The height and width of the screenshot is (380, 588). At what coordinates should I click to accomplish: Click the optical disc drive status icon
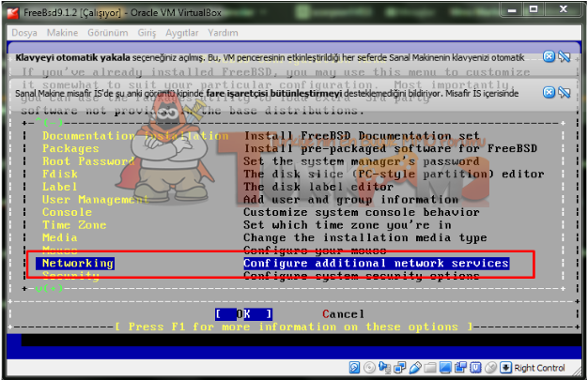tap(369, 368)
